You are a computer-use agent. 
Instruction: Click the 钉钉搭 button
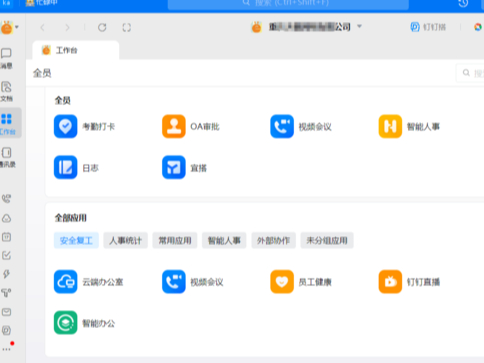(428, 27)
